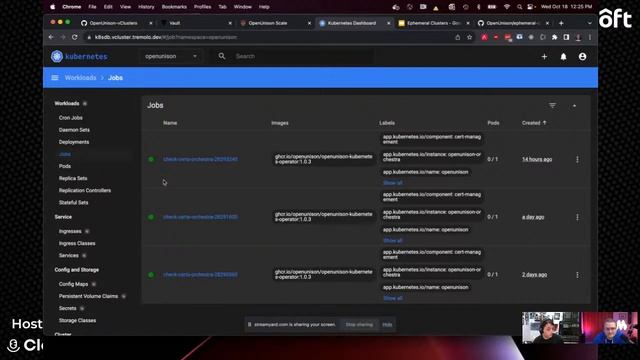Close the Kubernetes Dashboard tab
This screenshot has width=640, height=360.
click(389, 23)
